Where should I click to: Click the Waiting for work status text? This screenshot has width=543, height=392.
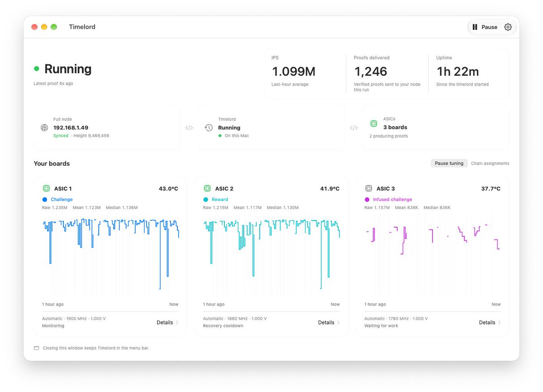[381, 326]
